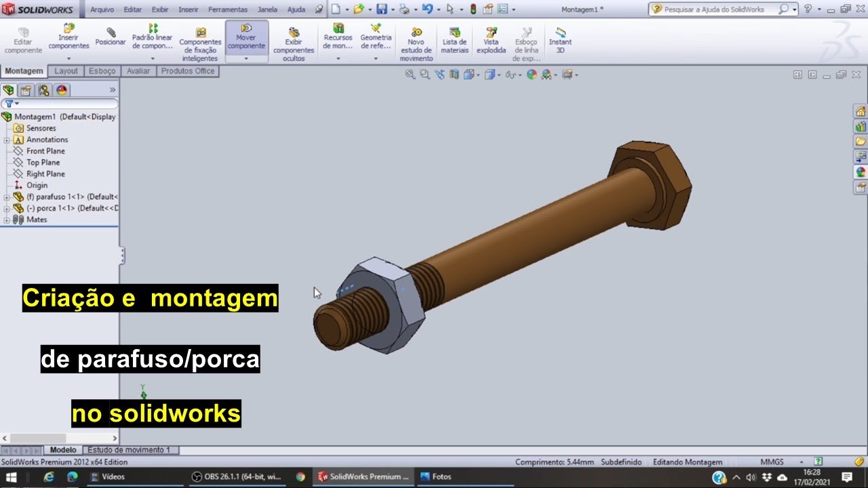Click the Zoom to Area icon

(425, 75)
